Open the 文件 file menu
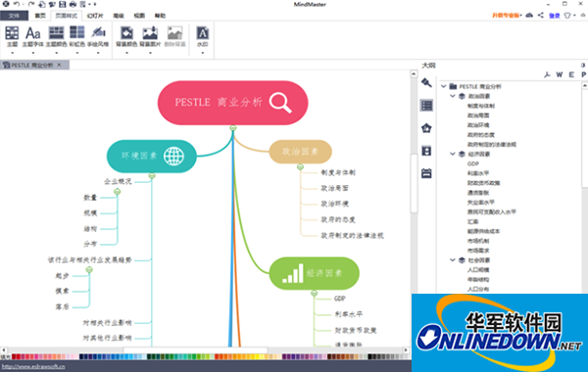The image size is (588, 372). [14, 16]
